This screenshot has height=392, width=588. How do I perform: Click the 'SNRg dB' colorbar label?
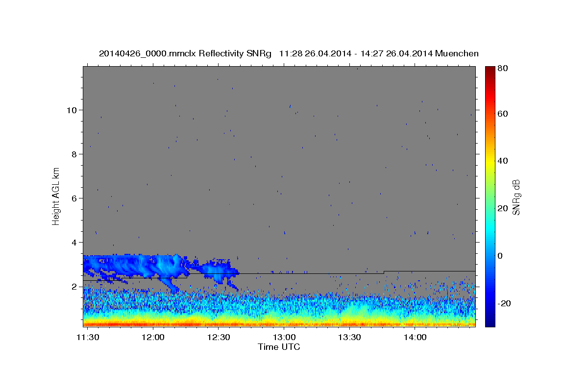tap(516, 197)
